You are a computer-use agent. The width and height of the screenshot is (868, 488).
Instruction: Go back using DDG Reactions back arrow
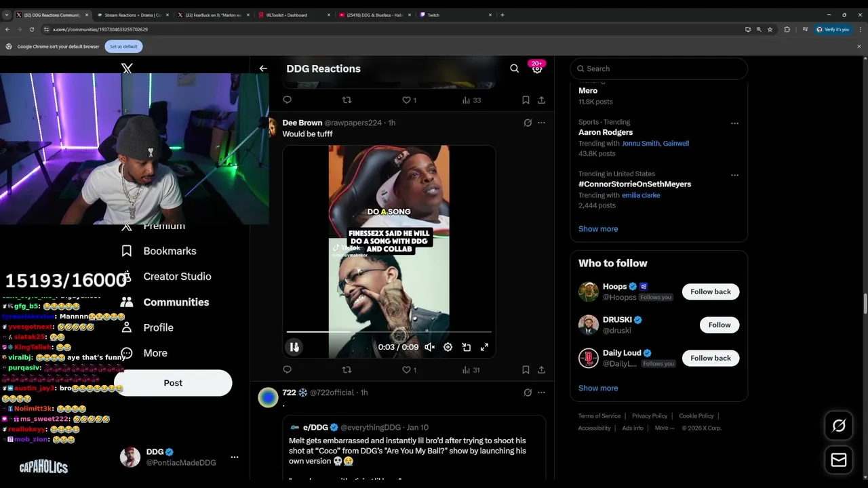click(x=263, y=68)
